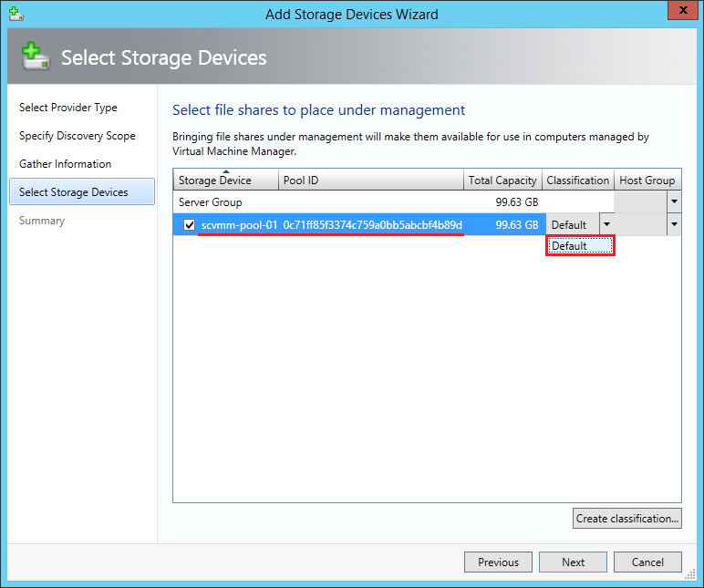Sort by the Storage Device column header
The image size is (704, 588).
[x=215, y=181]
